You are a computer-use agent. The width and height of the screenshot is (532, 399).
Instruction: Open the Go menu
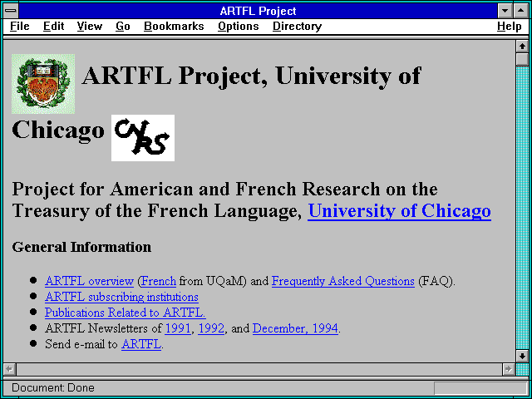(123, 26)
